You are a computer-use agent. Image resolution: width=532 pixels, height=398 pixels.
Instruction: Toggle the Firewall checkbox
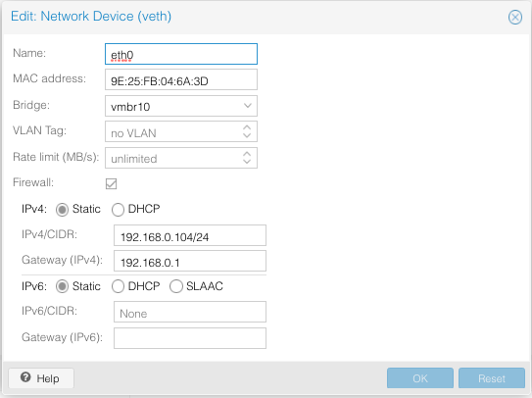pos(111,183)
